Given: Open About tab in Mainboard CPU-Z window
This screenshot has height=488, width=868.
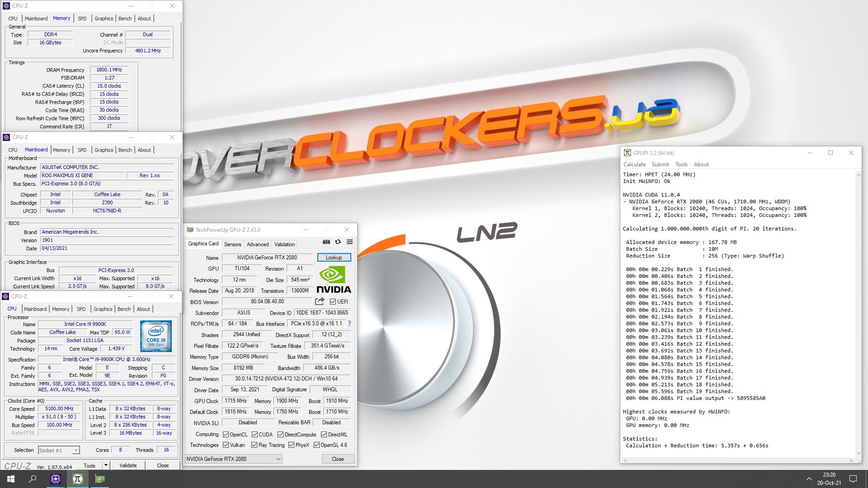Looking at the screenshot, I should (144, 150).
